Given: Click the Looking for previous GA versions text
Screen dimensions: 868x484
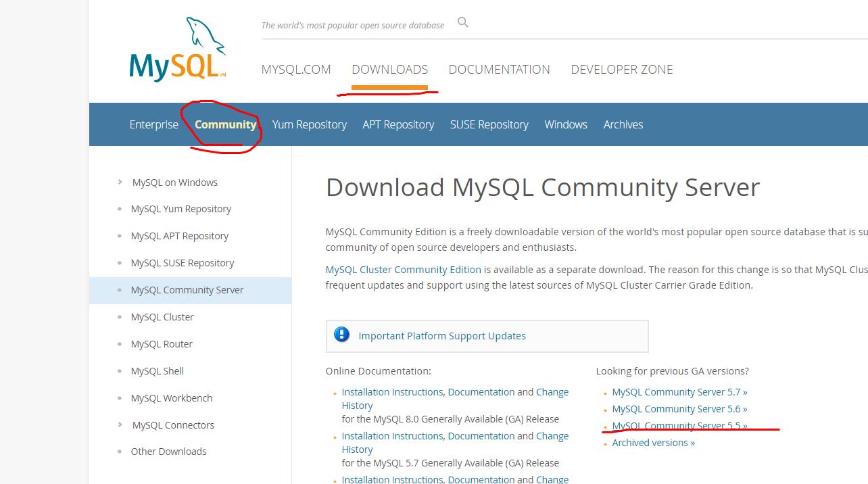Looking at the screenshot, I should [673, 371].
